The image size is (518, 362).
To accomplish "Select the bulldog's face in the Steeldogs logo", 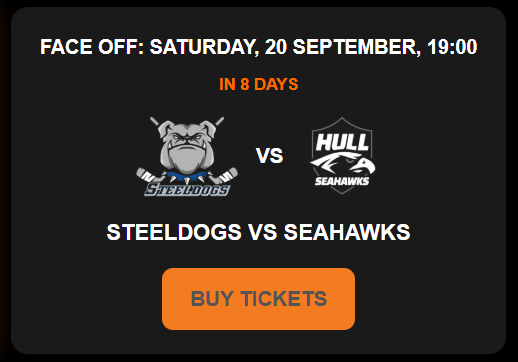I will pos(187,145).
